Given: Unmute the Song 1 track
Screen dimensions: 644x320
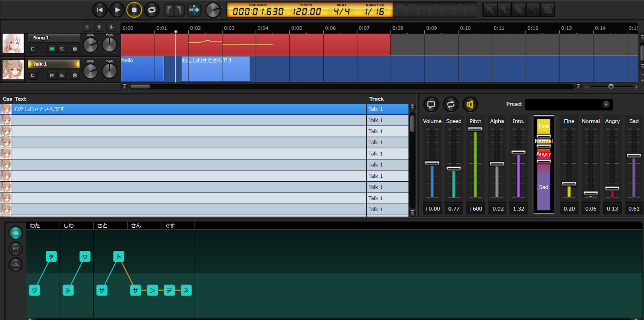Looking at the screenshot, I should pyautogui.click(x=52, y=49).
